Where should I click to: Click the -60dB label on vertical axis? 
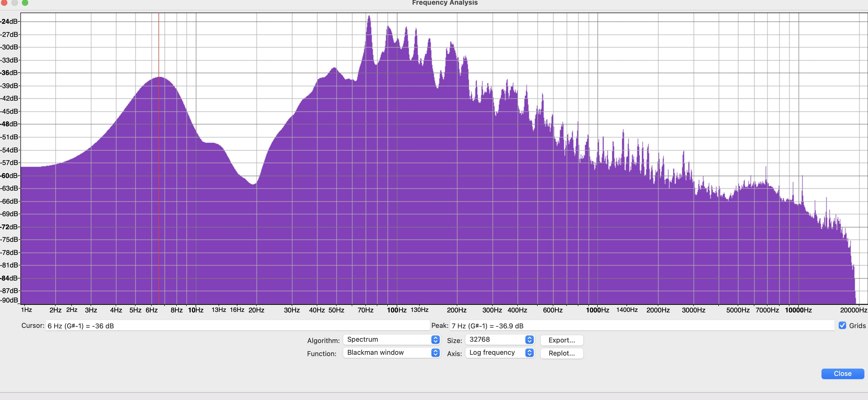click(x=9, y=176)
